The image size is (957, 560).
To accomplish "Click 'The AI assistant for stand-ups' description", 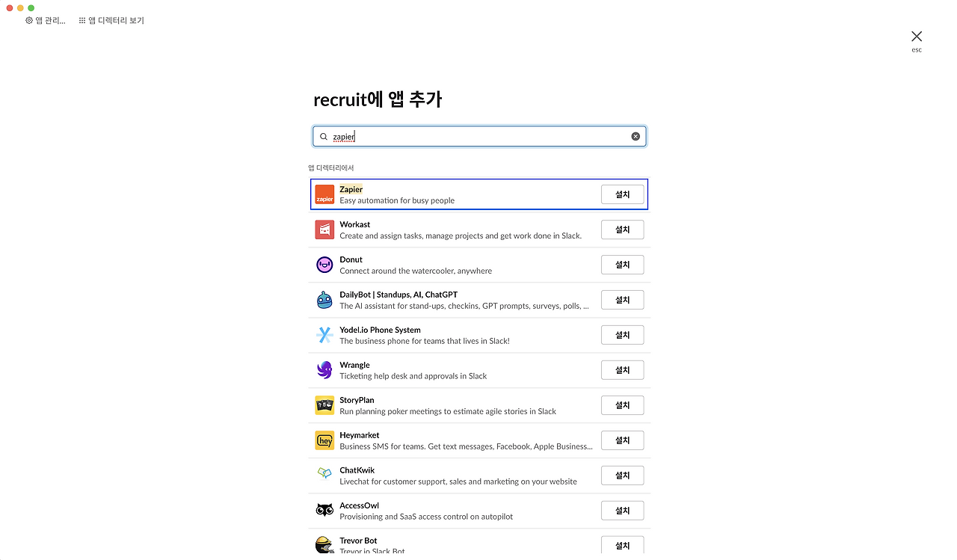I will [x=464, y=306].
